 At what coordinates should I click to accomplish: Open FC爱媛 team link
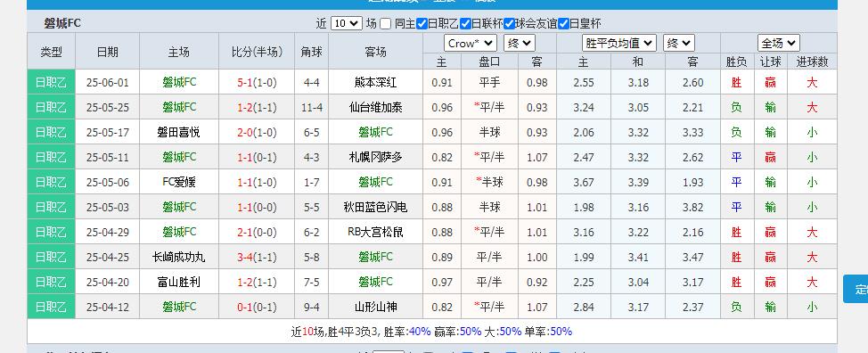coord(179,182)
